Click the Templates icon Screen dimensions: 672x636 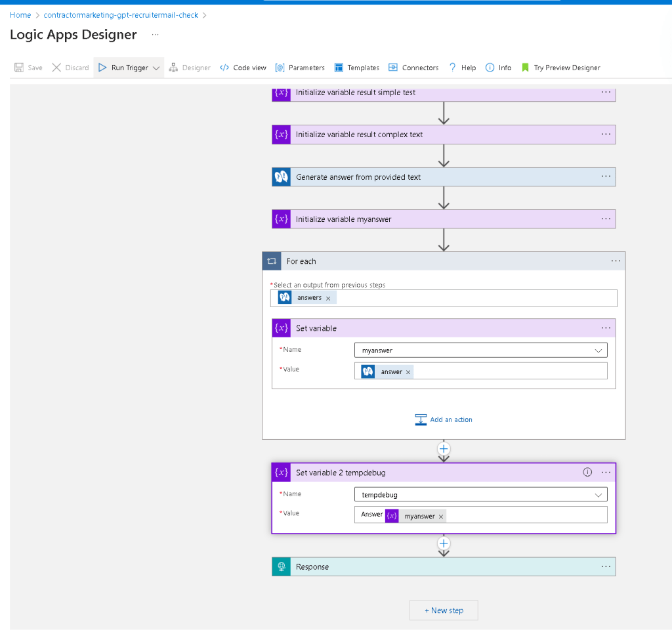point(339,68)
